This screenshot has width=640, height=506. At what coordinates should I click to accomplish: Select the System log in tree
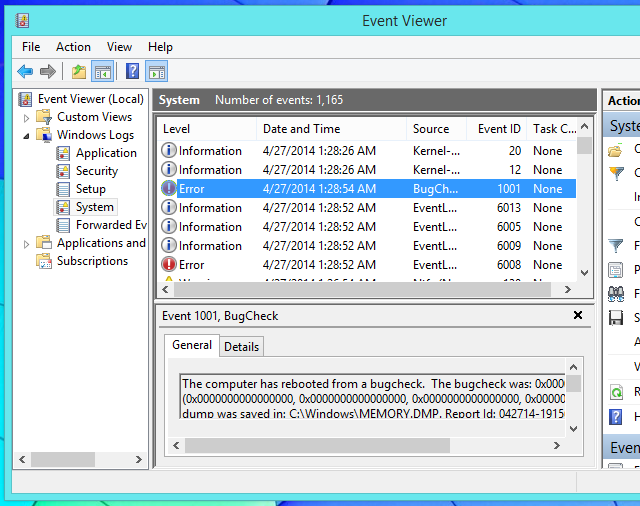(95, 207)
